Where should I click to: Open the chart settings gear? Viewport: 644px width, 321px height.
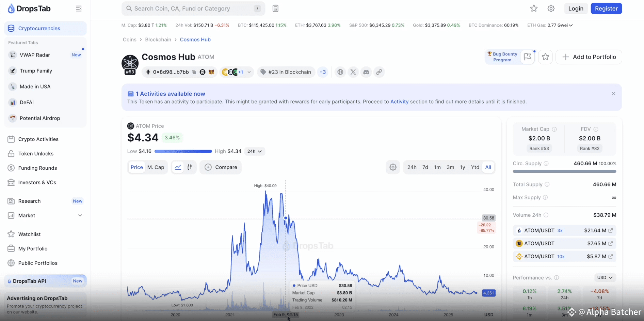393,167
